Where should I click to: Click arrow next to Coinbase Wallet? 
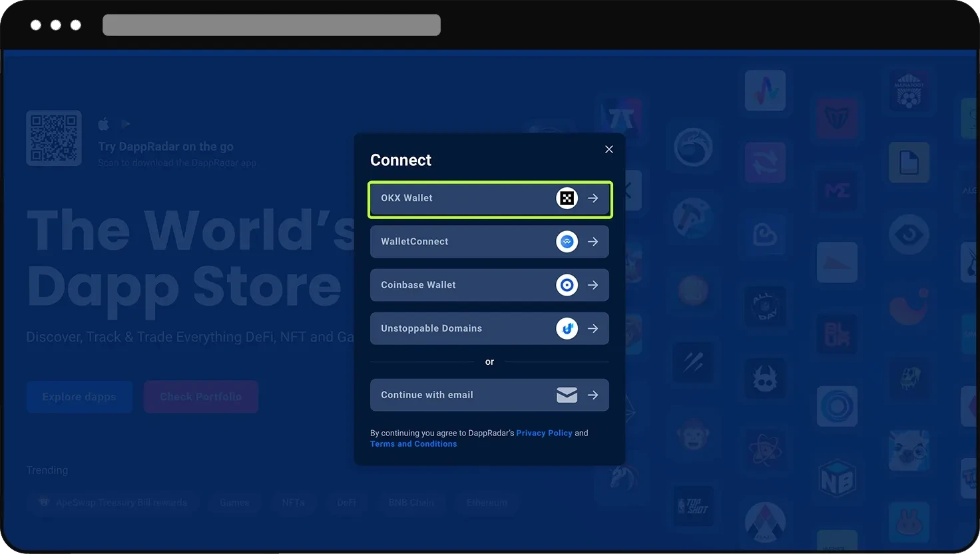[x=593, y=285]
